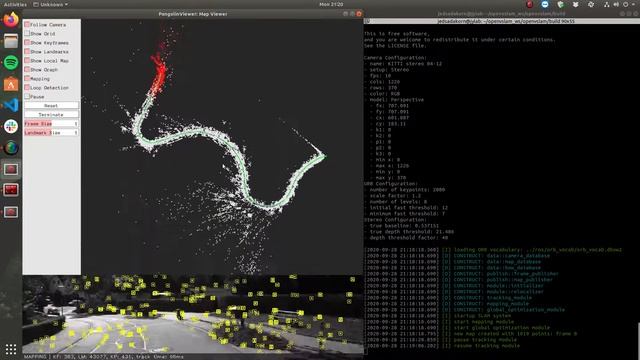
Task: Select the highlighted Pangolin viewer dock icon
Action: (11, 169)
